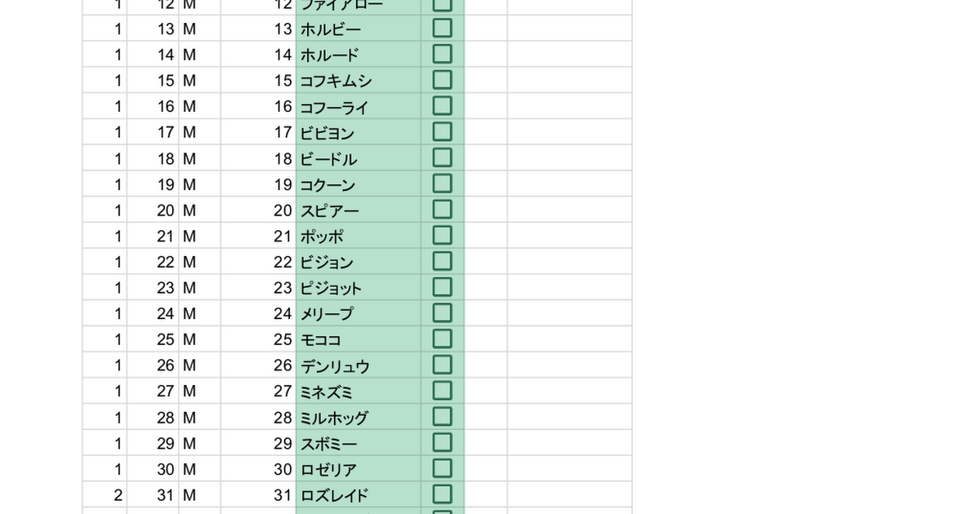Click the ビードル name cell

pos(358,158)
